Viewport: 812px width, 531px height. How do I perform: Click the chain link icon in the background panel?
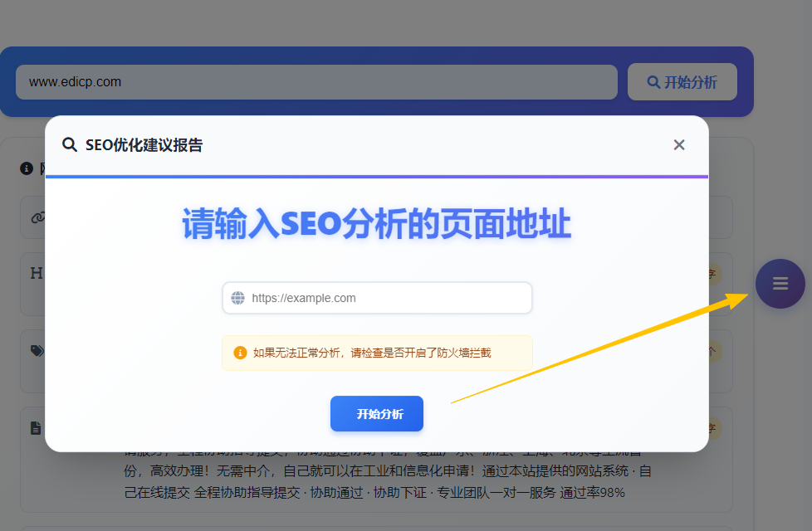pos(37,217)
